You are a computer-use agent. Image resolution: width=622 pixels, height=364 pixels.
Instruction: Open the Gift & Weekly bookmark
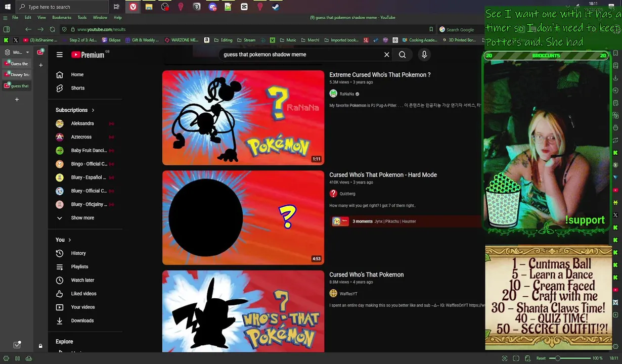142,40
